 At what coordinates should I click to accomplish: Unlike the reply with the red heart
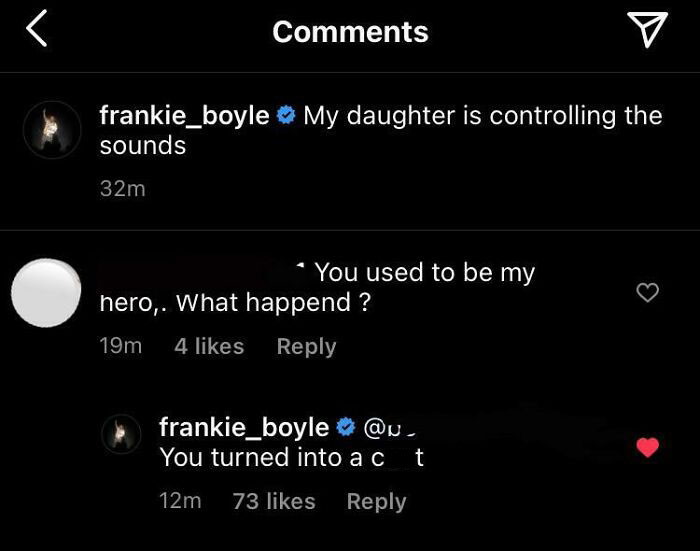[x=648, y=448]
